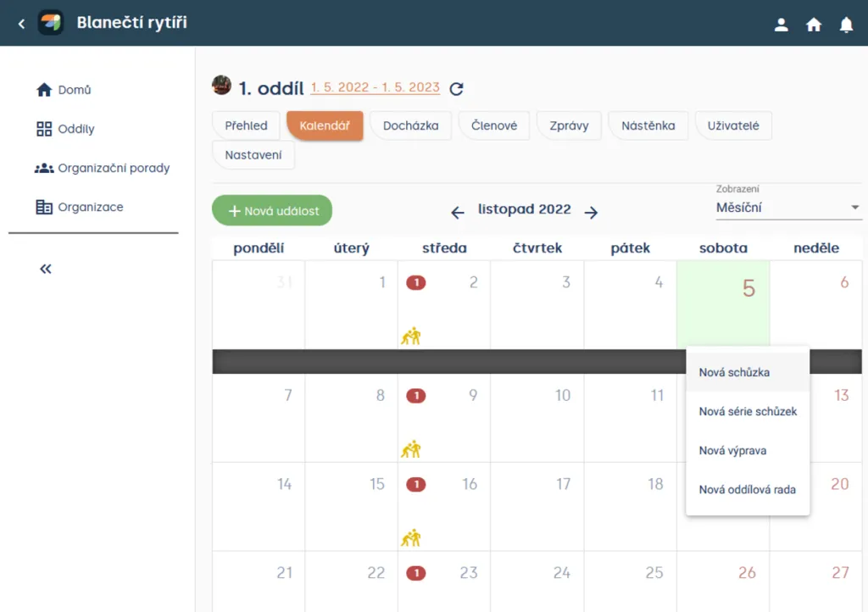This screenshot has height=612, width=868.
Task: Open the Blanečtí rytíři app logo
Action: (50, 23)
